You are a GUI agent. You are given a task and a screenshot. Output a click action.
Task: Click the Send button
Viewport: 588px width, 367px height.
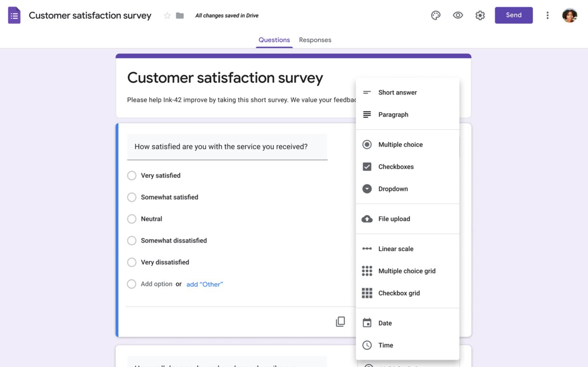click(513, 15)
